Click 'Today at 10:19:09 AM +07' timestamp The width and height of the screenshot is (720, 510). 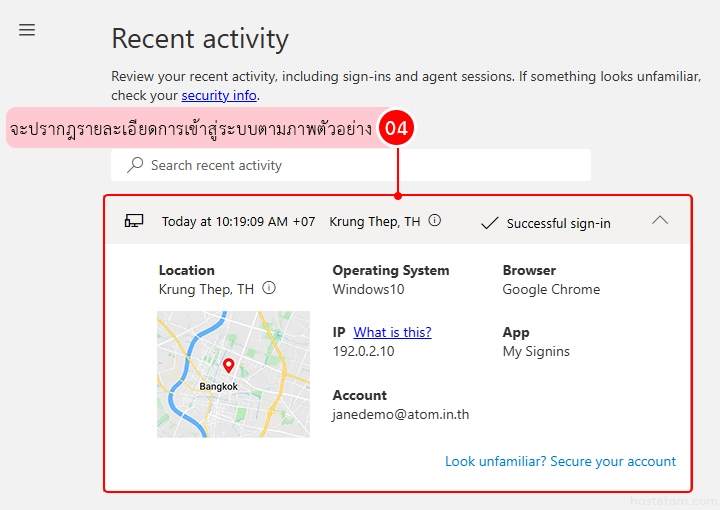(238, 222)
